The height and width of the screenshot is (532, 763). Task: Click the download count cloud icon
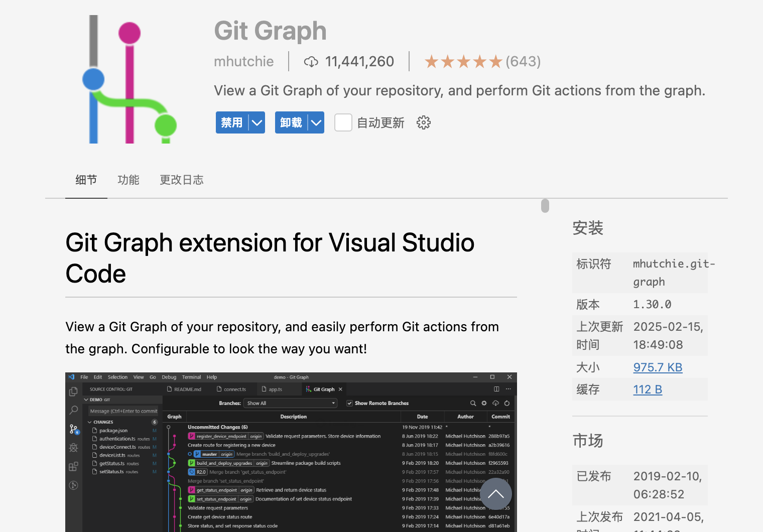[x=311, y=62]
